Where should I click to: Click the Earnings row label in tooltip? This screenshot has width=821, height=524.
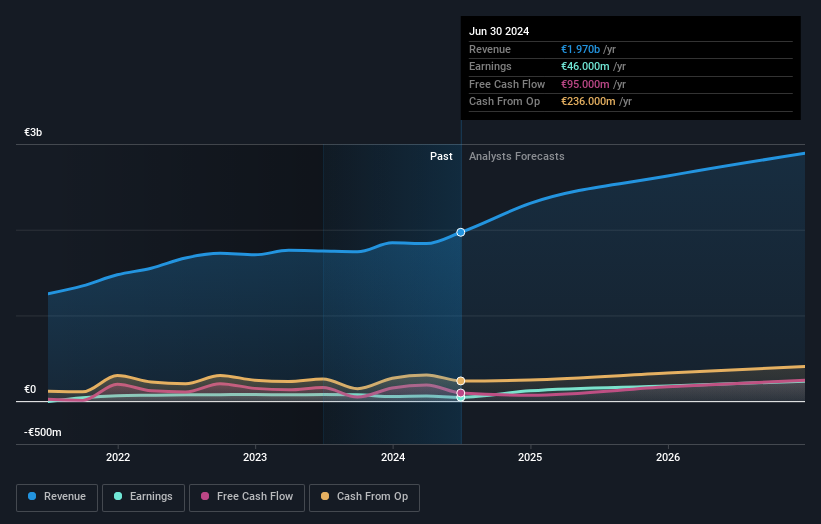coord(490,66)
